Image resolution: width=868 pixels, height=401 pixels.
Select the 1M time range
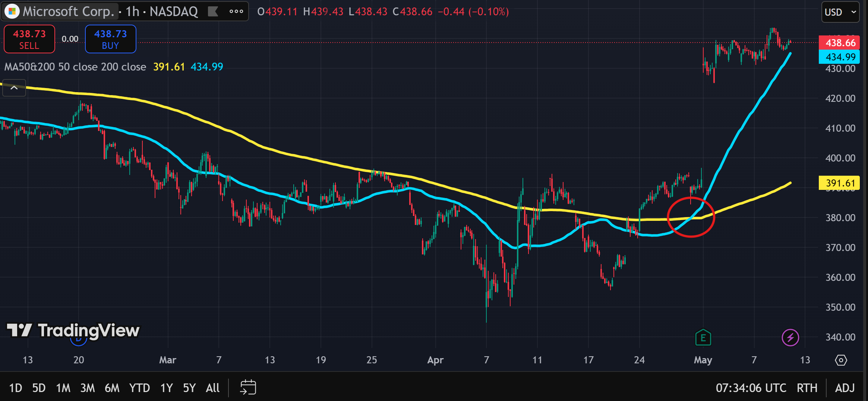pyautogui.click(x=63, y=388)
